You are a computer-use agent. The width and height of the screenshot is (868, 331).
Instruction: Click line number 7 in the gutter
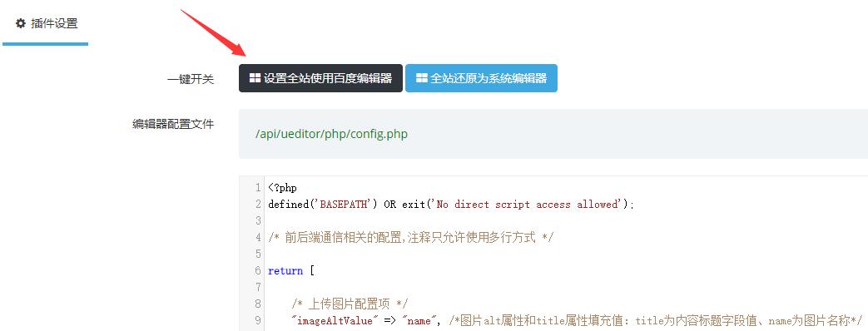click(x=258, y=287)
